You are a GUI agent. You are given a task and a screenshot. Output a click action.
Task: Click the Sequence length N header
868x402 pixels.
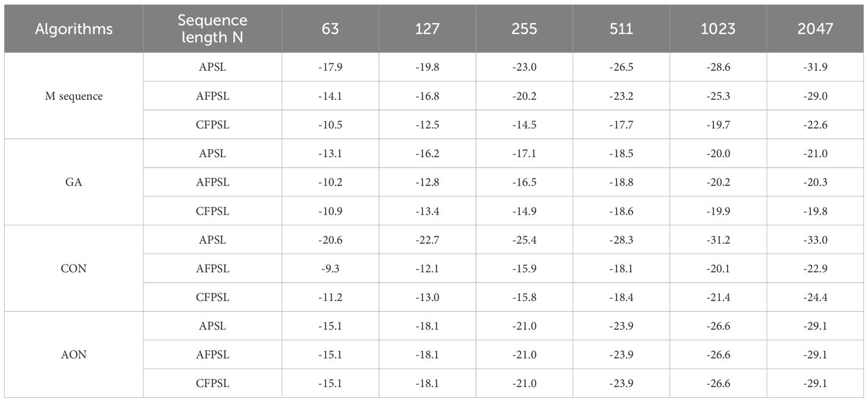click(212, 29)
